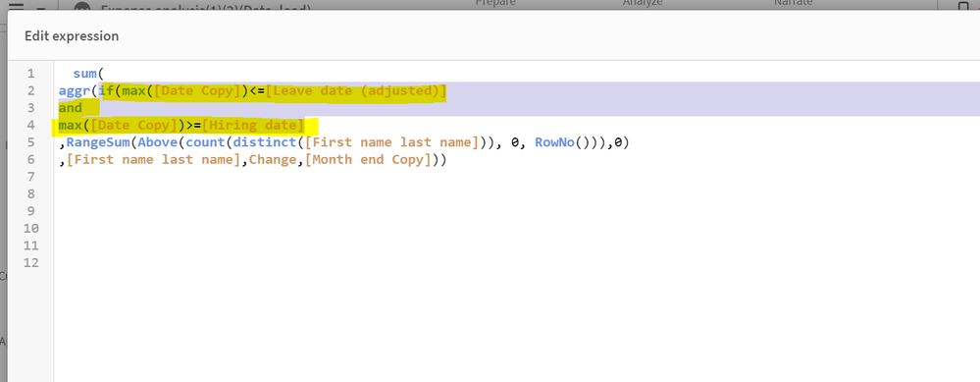The height and width of the screenshot is (382, 980).
Task: Open the hamburger navigation menu icon
Action: pos(17,5)
